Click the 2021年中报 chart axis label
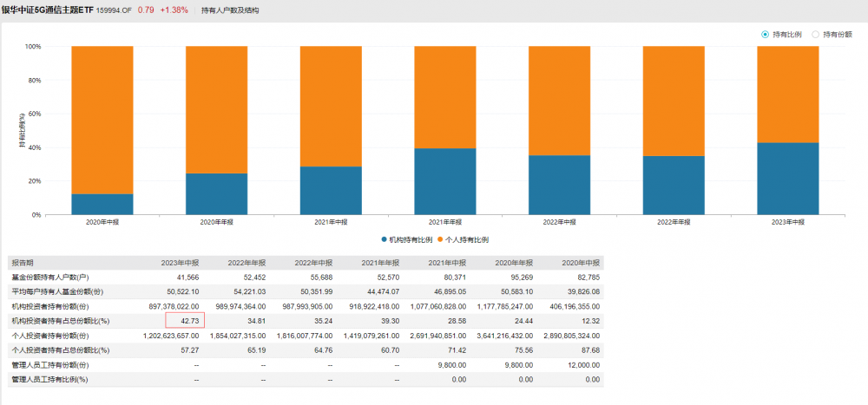The width and height of the screenshot is (868, 405). [x=331, y=222]
